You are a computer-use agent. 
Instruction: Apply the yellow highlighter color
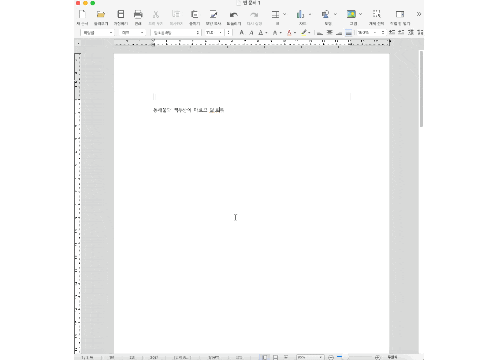304,32
